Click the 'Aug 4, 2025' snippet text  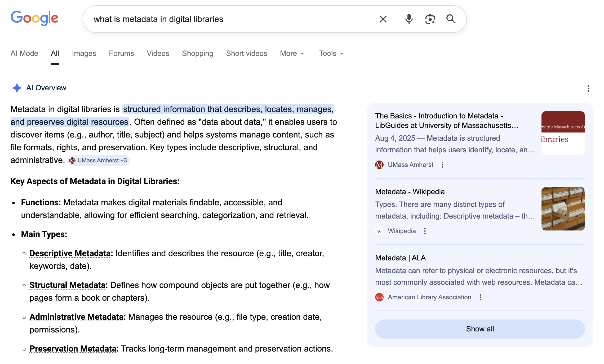pos(395,138)
